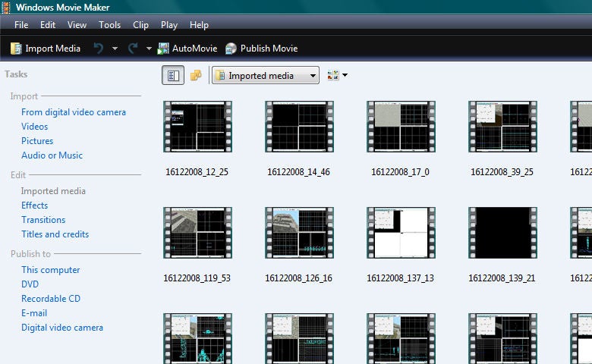Image resolution: width=592 pixels, height=364 pixels.
Task: Publish to This computer
Action: click(x=51, y=270)
